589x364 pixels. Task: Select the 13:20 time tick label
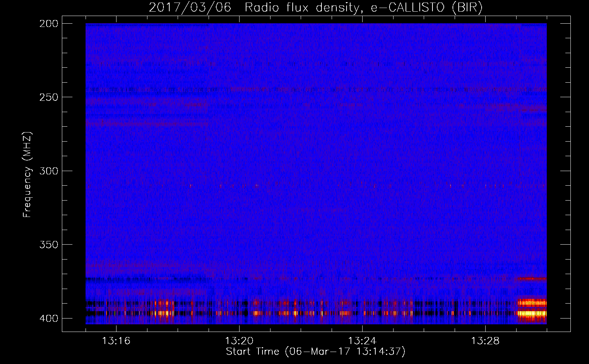coord(239,341)
